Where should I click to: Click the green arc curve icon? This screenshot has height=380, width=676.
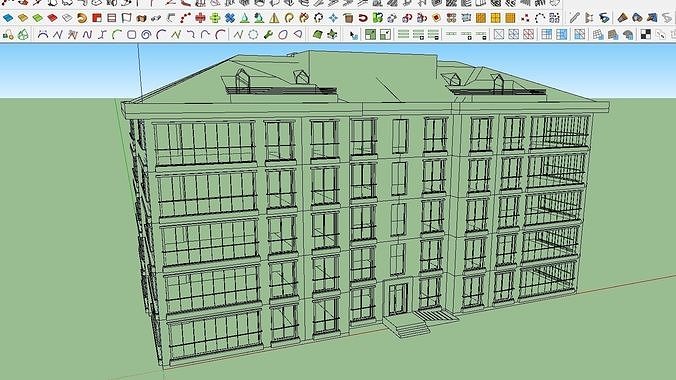pyautogui.click(x=116, y=35)
